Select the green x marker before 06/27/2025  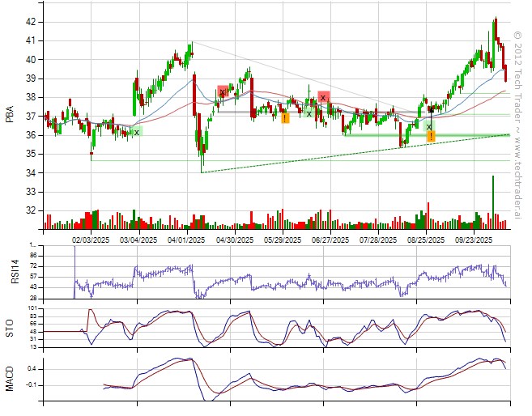pyautogui.click(x=309, y=113)
